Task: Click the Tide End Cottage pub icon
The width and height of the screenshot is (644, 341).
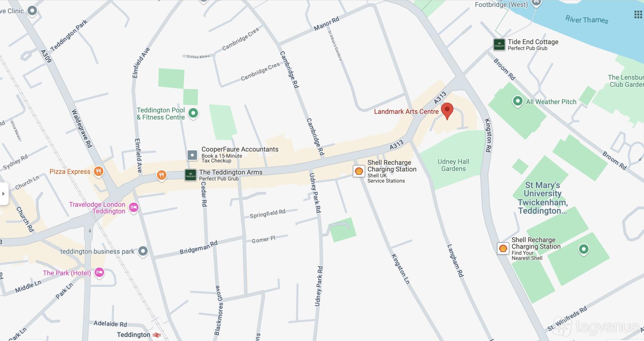Action: click(499, 44)
